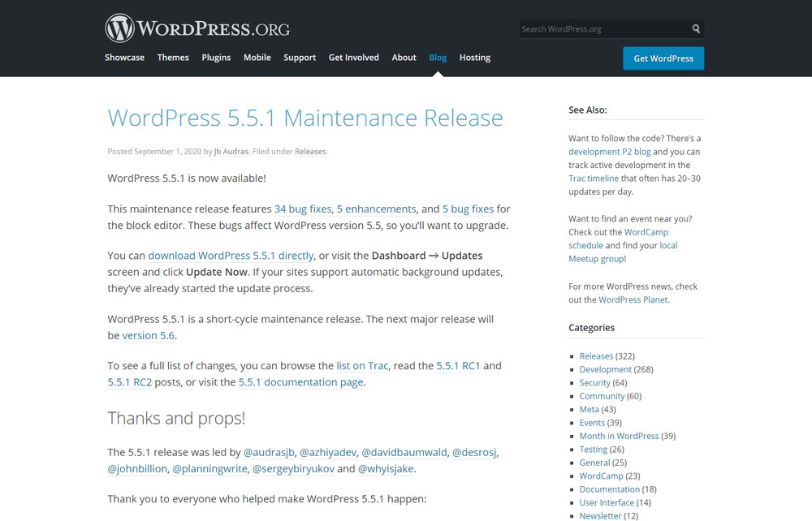Screen dimensions: 812x521
Task: Click the search magnifier icon
Action: click(x=696, y=29)
